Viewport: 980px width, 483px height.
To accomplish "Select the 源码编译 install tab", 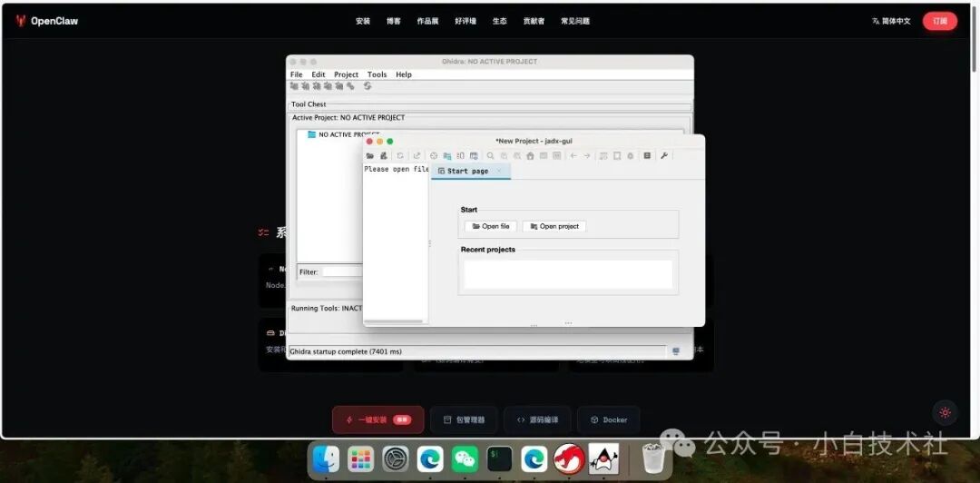I will [537, 419].
